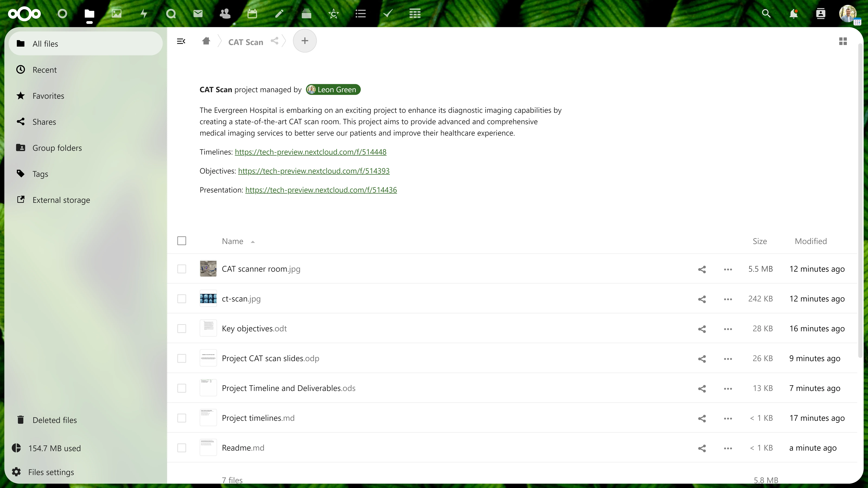Expand more options for Project timelines.md
Screen dimensions: 868x488
[x=728, y=418]
